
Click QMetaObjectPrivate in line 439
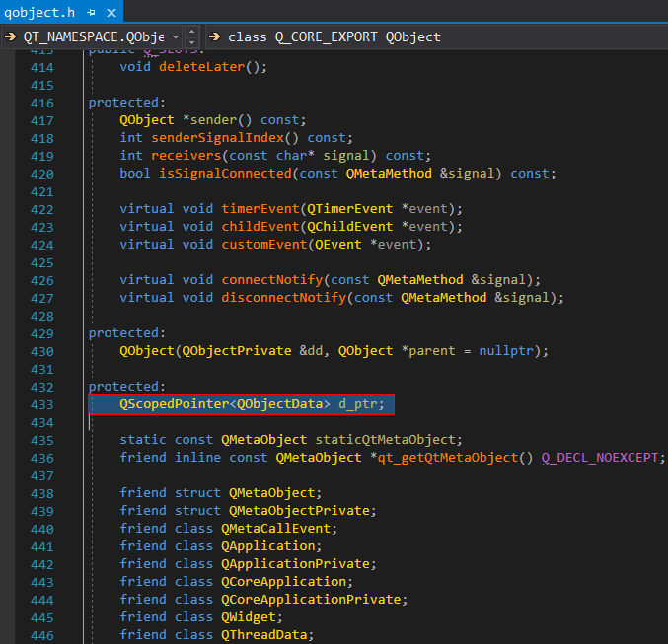tap(300, 511)
